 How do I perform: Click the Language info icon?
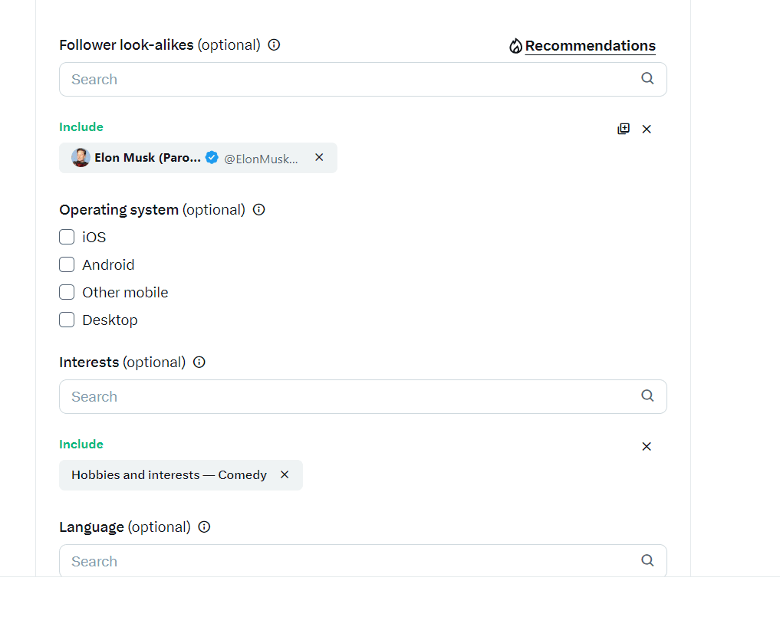click(204, 527)
